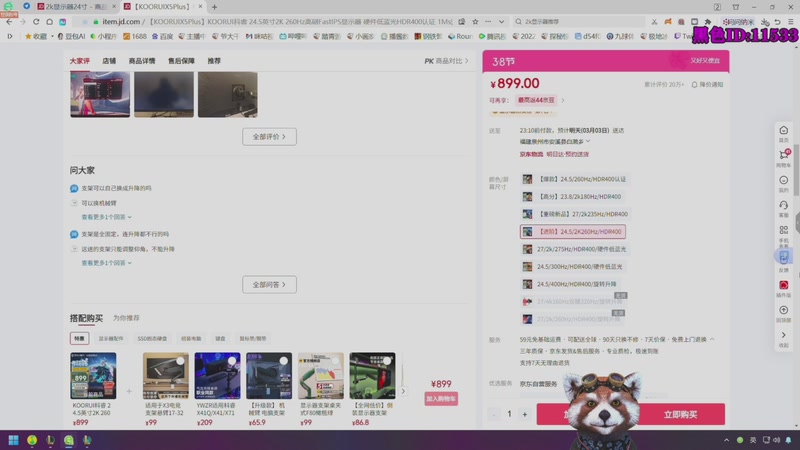Select the SSD固态硬盘 filter tab
800x450 pixels.
[x=152, y=339]
